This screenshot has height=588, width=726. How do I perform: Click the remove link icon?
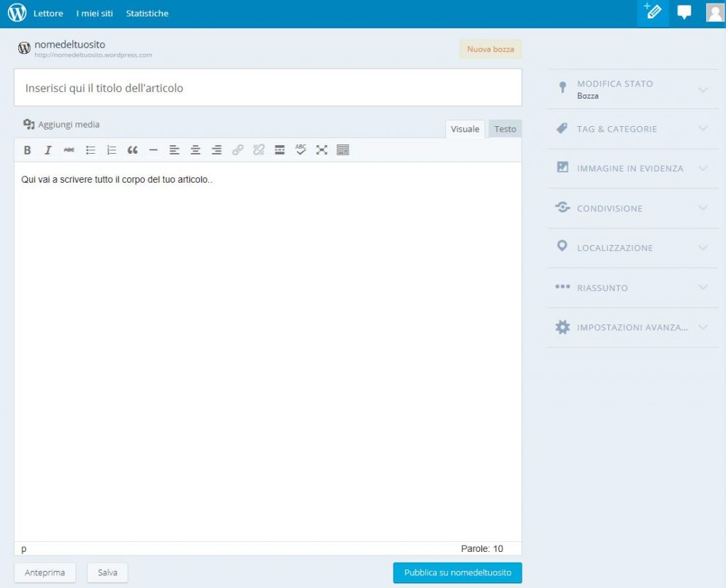click(x=259, y=150)
